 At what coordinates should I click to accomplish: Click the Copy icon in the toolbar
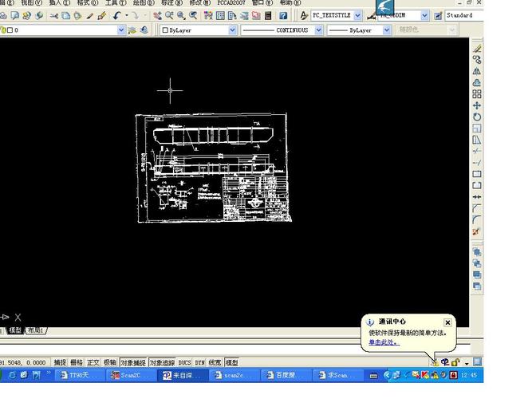point(66,16)
